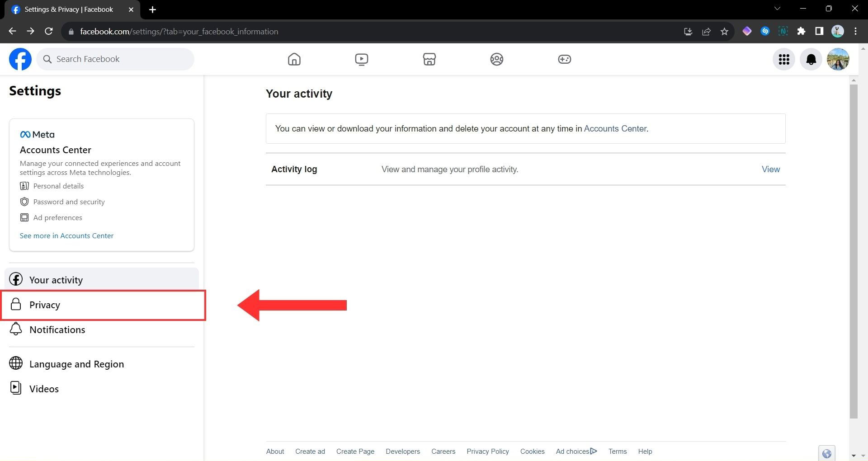
Task: Open the Groups icon in top navigation
Action: (496, 59)
